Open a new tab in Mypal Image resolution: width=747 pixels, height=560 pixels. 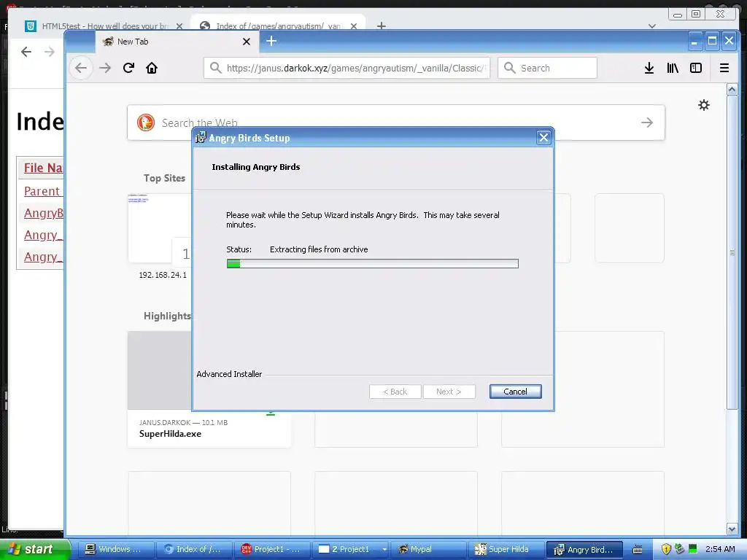point(271,42)
